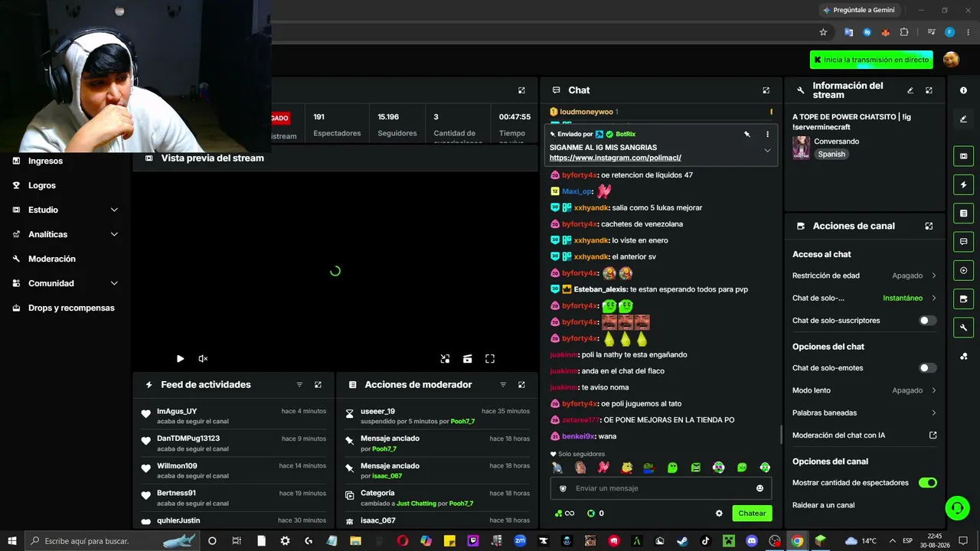Unpin the pinned BotRix message
The height and width of the screenshot is (551, 980).
click(x=747, y=134)
